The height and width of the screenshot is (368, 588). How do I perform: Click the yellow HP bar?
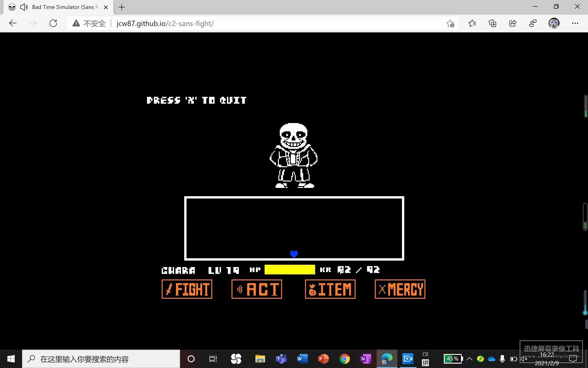pos(290,270)
